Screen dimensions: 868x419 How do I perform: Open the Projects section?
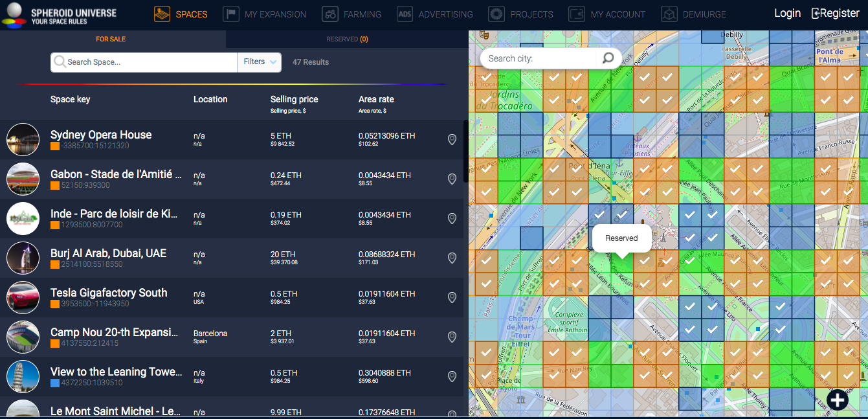tap(520, 14)
